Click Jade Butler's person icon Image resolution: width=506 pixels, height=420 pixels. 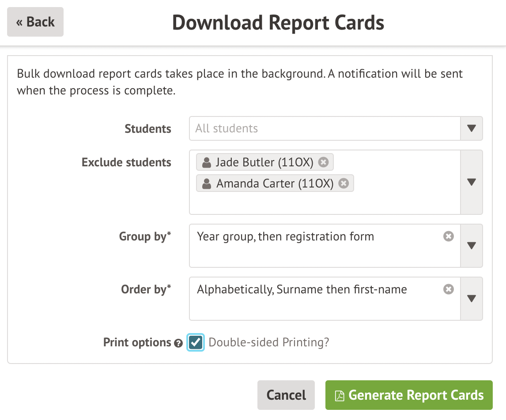pyautogui.click(x=206, y=162)
